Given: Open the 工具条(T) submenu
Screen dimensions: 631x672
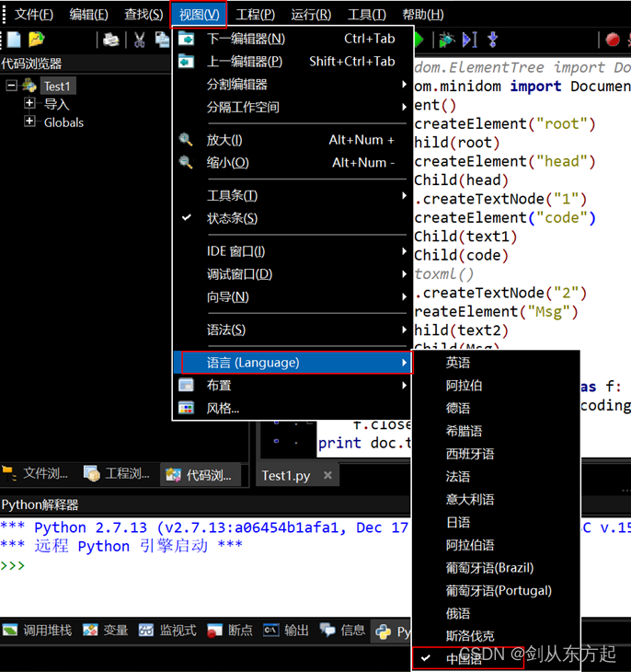Looking at the screenshot, I should (x=293, y=195).
